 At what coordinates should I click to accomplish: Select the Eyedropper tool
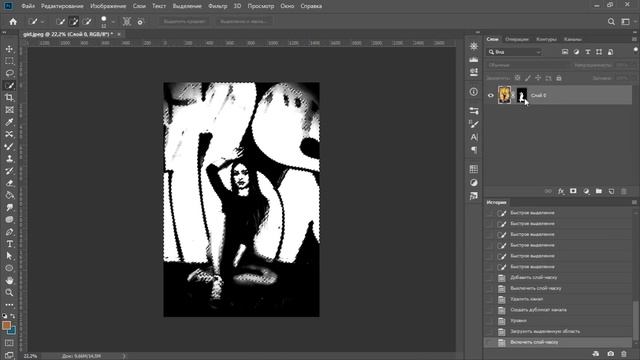9,122
